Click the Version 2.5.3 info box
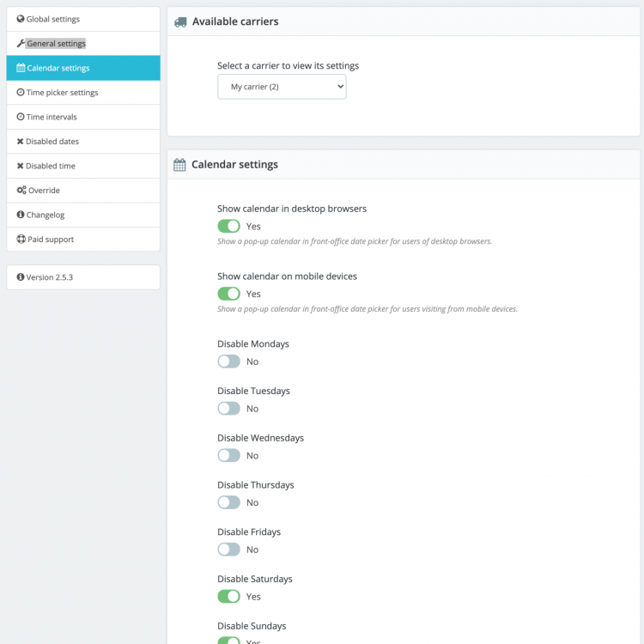This screenshot has height=644, width=644. [x=83, y=277]
